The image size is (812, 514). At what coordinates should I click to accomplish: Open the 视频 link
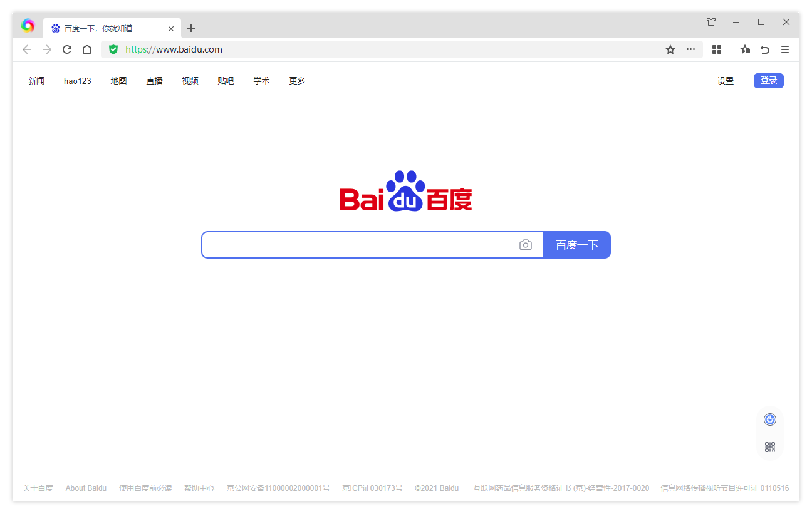coord(190,81)
